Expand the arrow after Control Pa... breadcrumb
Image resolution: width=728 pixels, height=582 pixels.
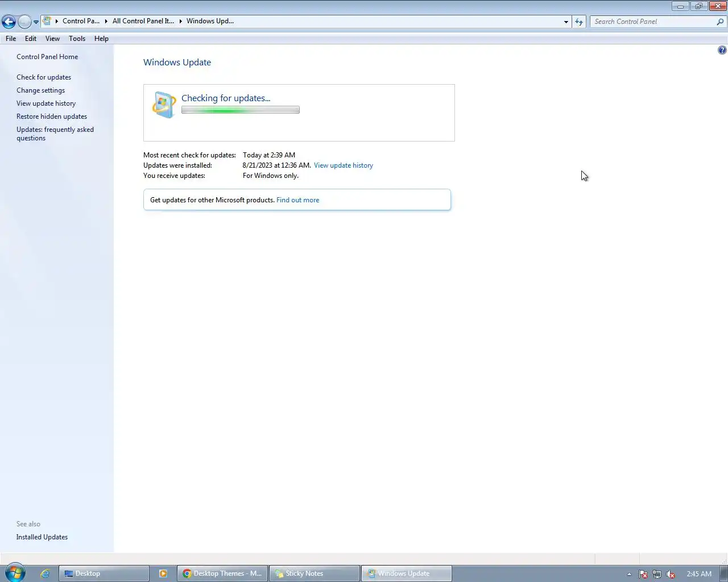click(x=106, y=21)
